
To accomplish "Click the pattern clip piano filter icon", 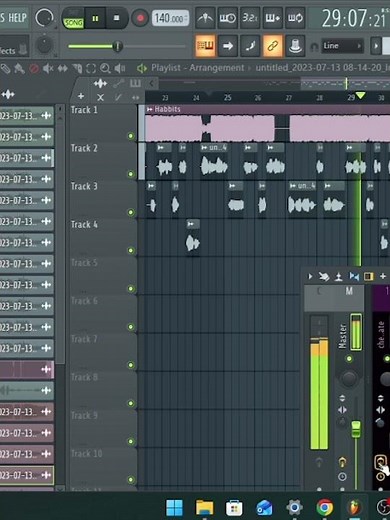I will pyautogui.click(x=135, y=83).
